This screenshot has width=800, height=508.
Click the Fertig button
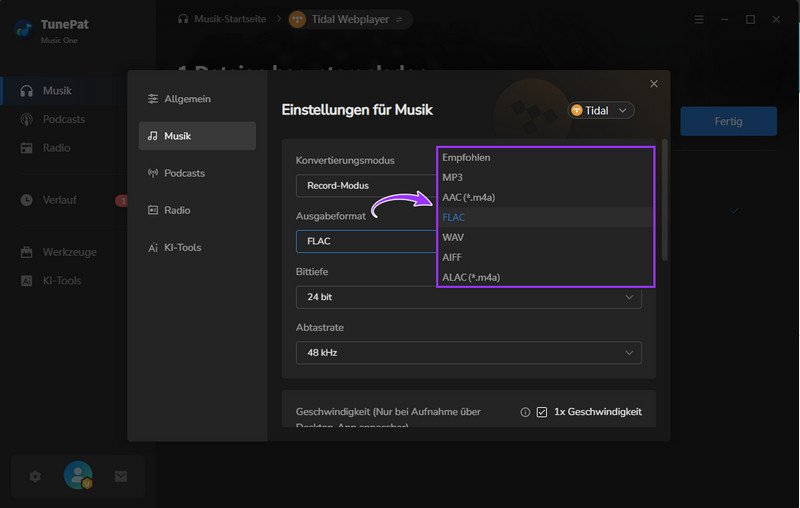[x=728, y=121]
